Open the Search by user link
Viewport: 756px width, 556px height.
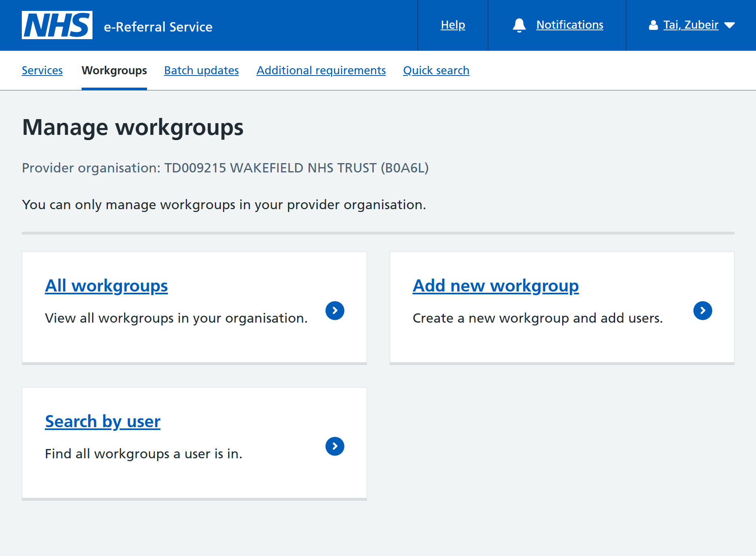(x=103, y=421)
